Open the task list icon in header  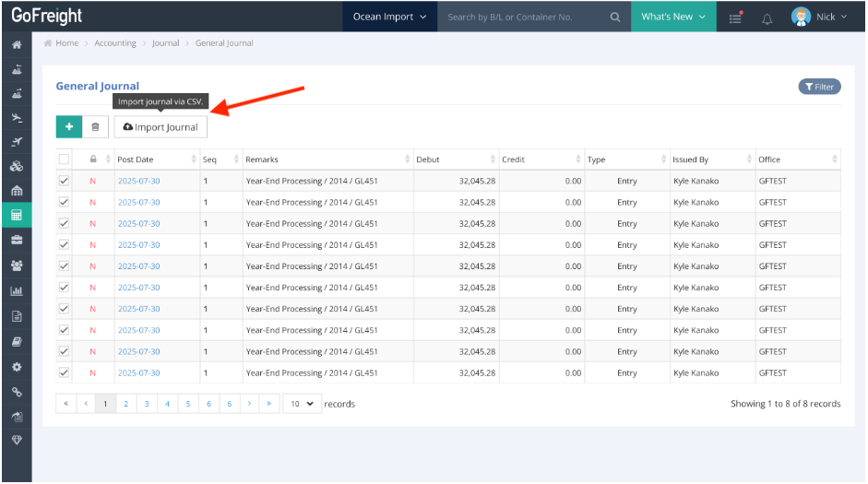[735, 18]
